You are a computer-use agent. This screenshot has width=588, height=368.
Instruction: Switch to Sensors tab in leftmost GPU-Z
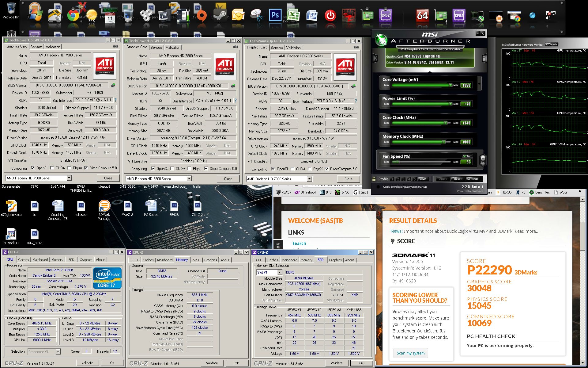tap(36, 47)
